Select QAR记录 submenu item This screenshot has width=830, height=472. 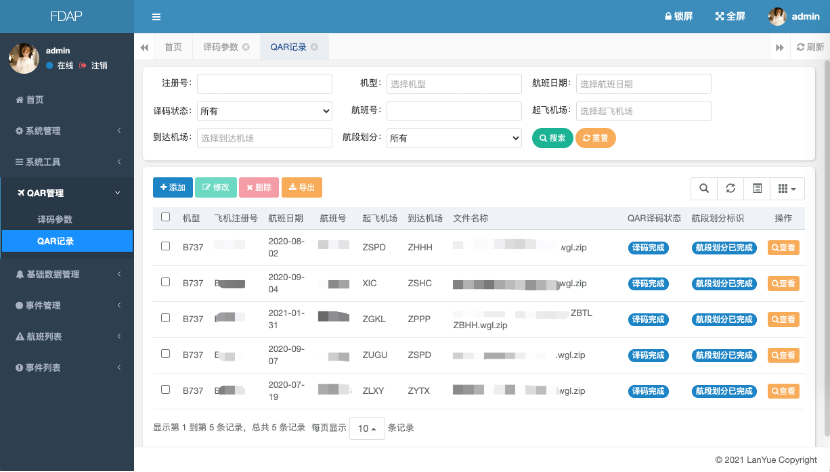(x=67, y=241)
